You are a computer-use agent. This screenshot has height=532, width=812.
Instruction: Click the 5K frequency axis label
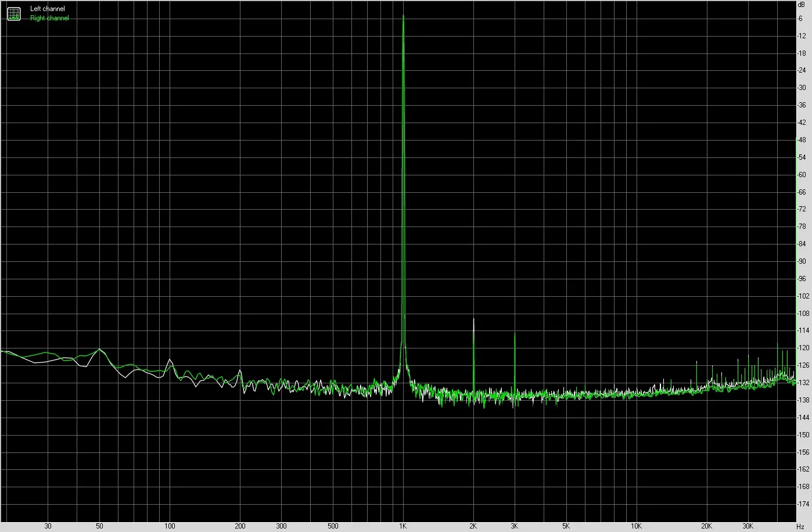566,527
